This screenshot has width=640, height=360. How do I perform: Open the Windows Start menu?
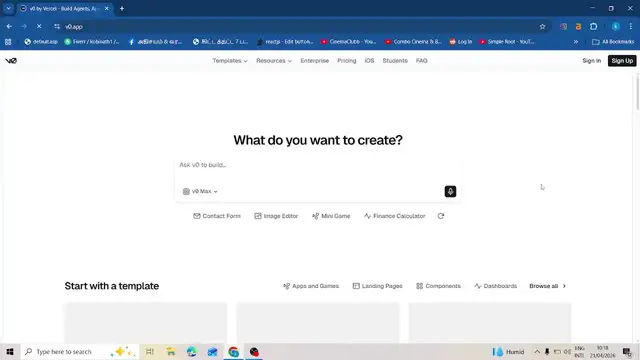tap(10, 351)
